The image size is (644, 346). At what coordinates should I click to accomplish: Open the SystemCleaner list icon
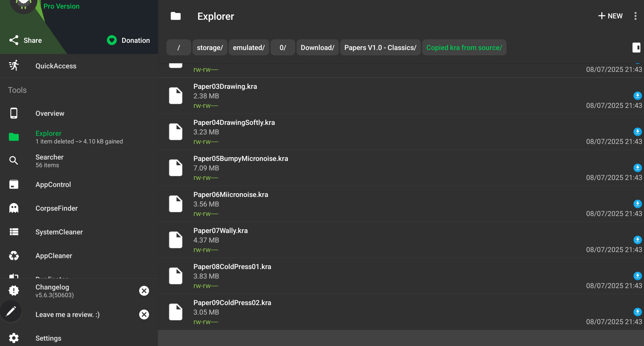pos(14,232)
